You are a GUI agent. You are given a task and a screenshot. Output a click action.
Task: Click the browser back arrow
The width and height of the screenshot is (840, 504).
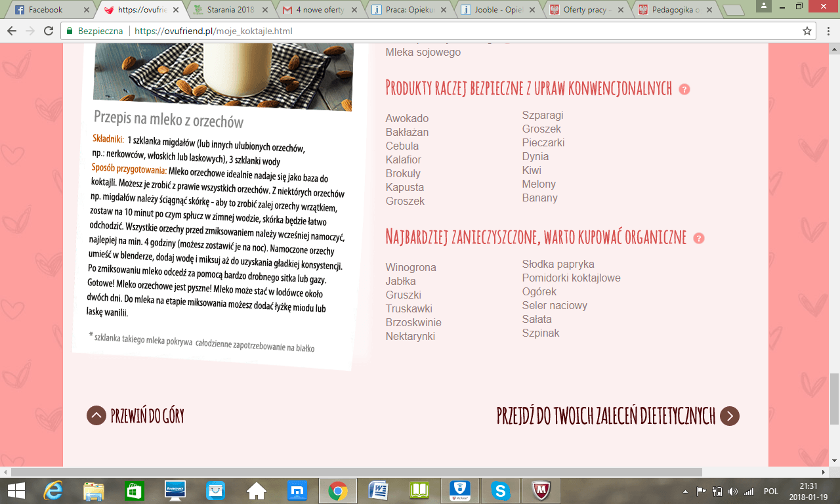click(x=12, y=31)
